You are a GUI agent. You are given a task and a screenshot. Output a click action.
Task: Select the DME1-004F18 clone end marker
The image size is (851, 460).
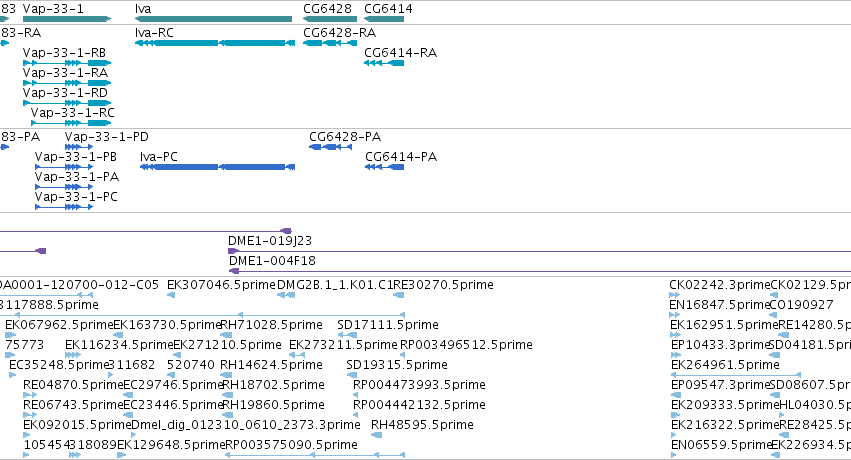coord(234,271)
